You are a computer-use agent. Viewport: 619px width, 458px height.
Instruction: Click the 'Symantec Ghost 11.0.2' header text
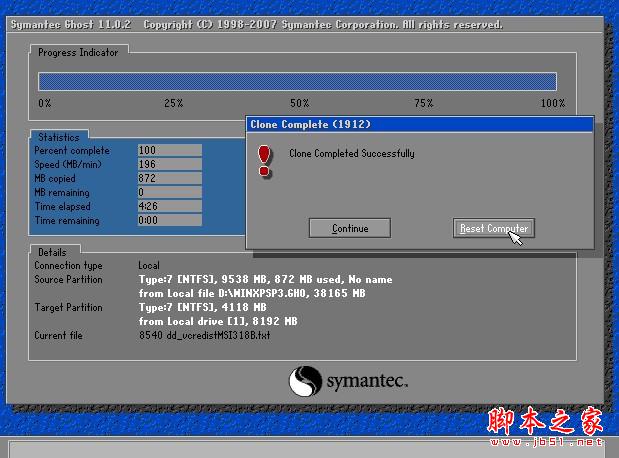[71, 24]
